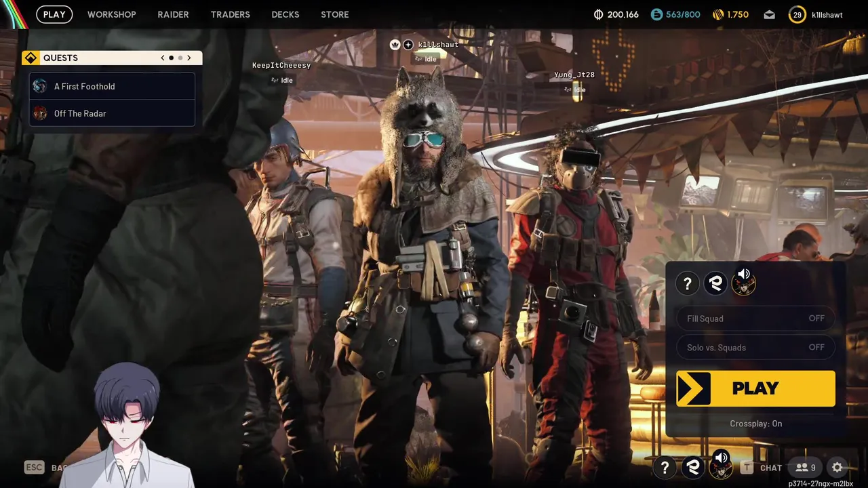The height and width of the screenshot is (488, 868).
Task: Go to the TRADERS tab
Action: click(x=230, y=14)
